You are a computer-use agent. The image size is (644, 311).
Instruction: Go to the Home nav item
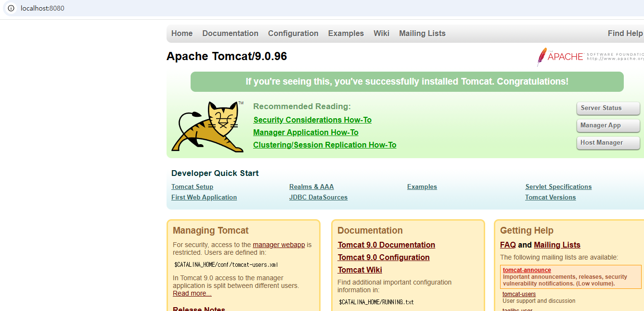tap(182, 33)
